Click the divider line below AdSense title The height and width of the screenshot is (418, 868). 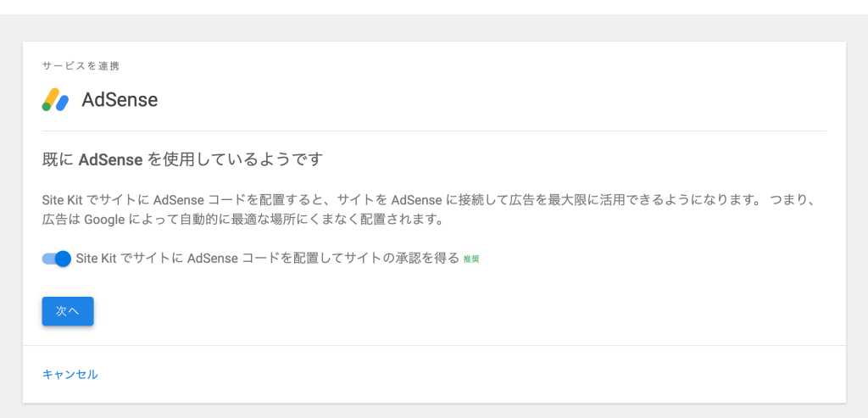pyautogui.click(x=434, y=131)
